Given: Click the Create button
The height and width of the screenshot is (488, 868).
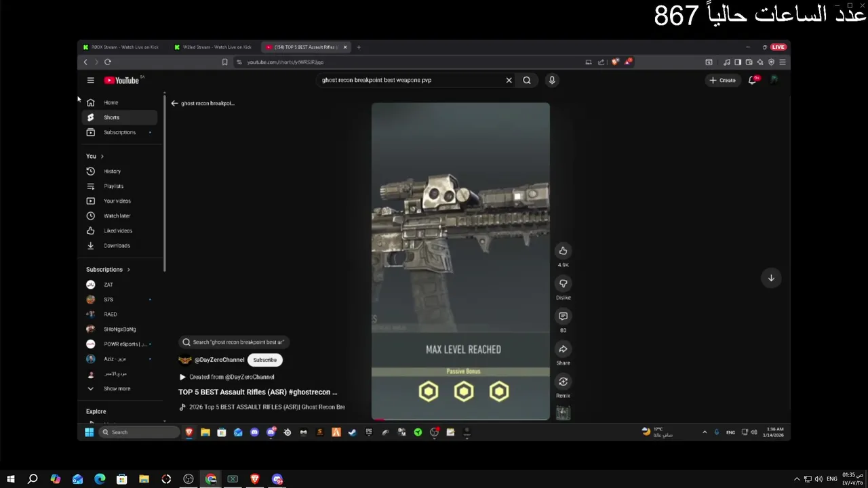Looking at the screenshot, I should click(723, 80).
